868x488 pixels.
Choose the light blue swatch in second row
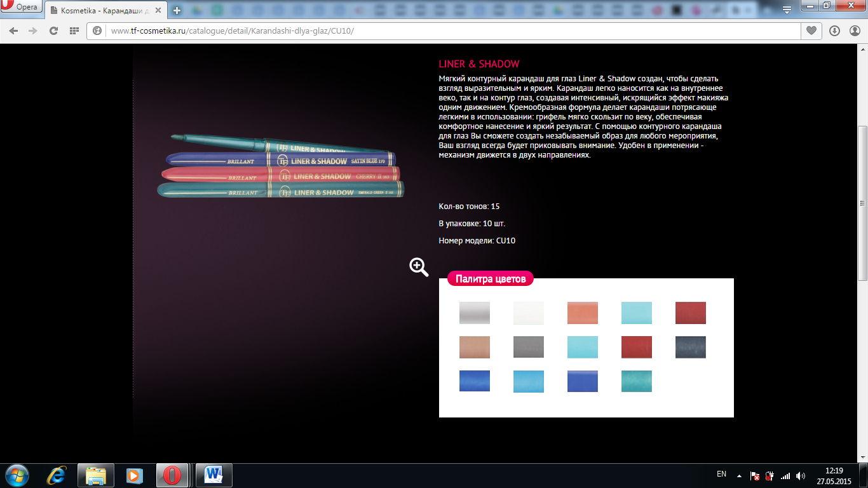tap(583, 347)
